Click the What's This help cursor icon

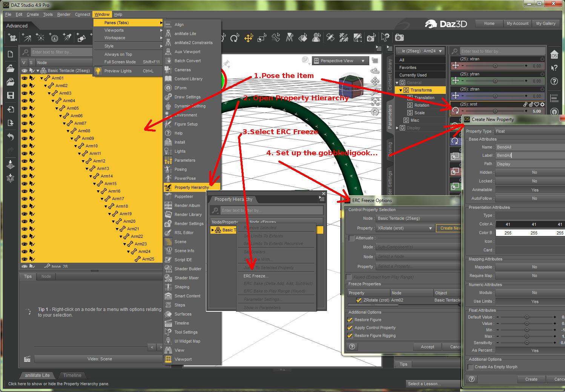click(554, 68)
